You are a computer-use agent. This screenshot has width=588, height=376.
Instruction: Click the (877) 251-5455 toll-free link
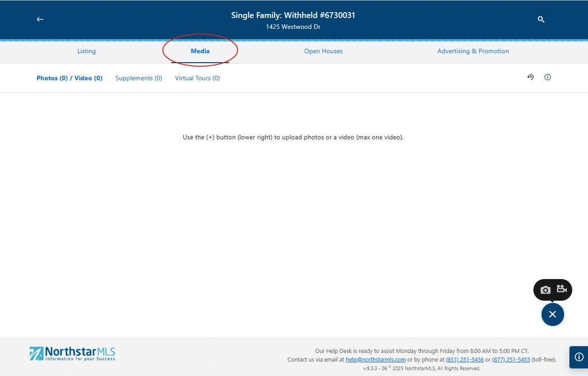pos(511,360)
